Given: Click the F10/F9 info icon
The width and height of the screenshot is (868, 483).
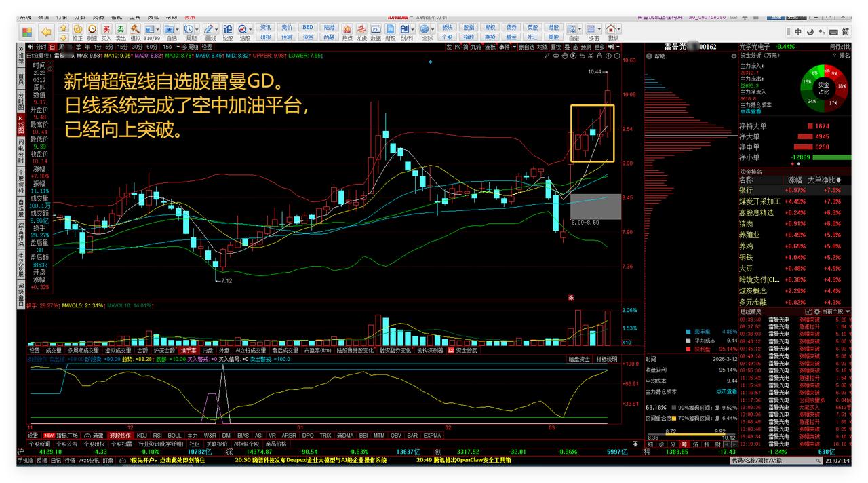Looking at the screenshot, I should click(x=150, y=30).
